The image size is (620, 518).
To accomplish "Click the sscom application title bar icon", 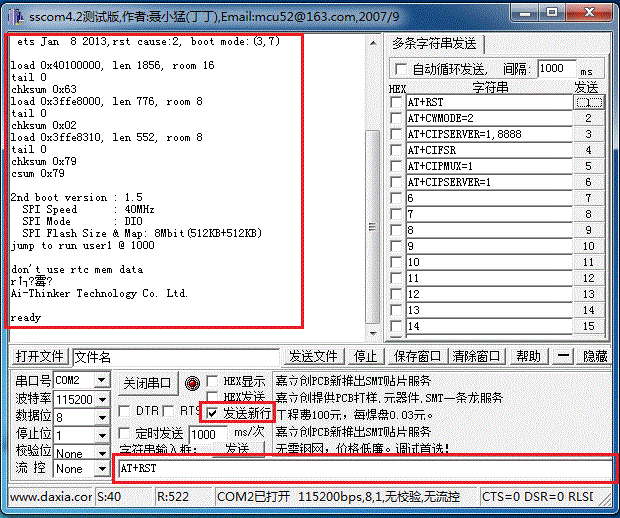I will click(x=17, y=17).
